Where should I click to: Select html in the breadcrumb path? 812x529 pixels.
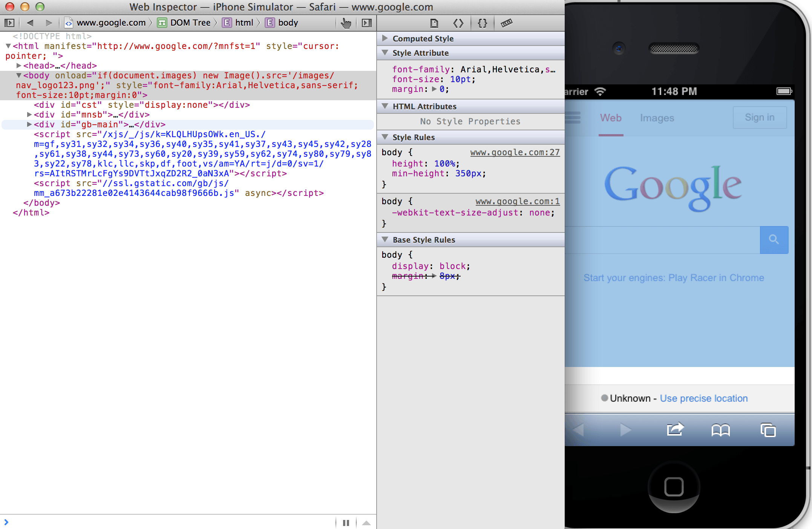pyautogui.click(x=238, y=23)
